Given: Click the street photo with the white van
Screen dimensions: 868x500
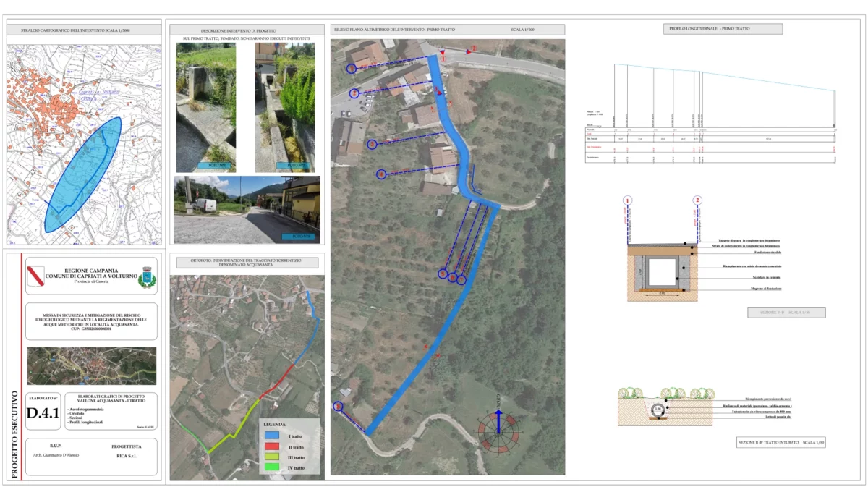Looking at the screenshot, I should click(247, 209).
